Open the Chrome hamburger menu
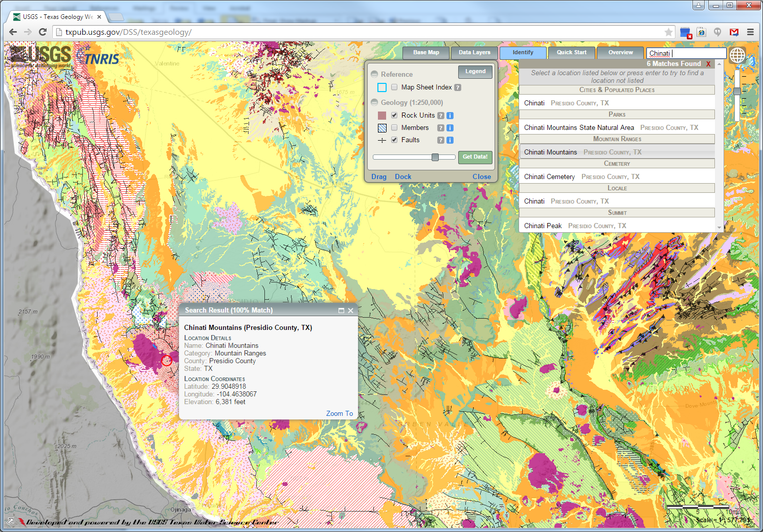The height and width of the screenshot is (532, 763). [x=750, y=32]
